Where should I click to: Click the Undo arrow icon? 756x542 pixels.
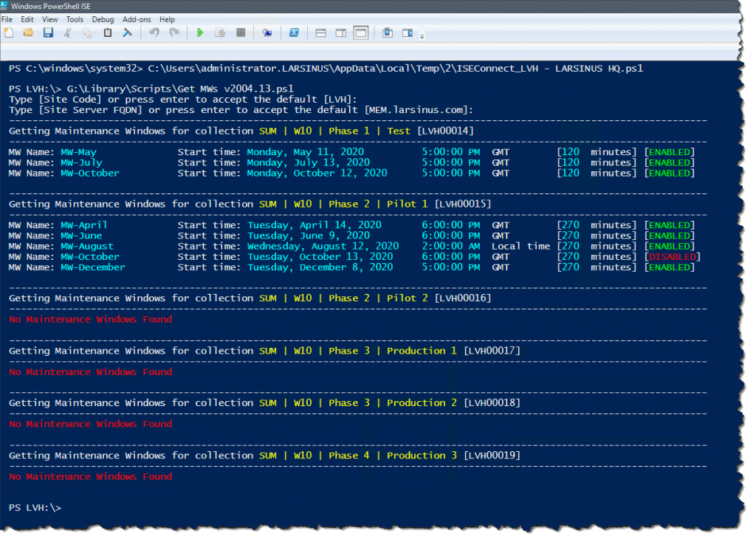pos(154,32)
